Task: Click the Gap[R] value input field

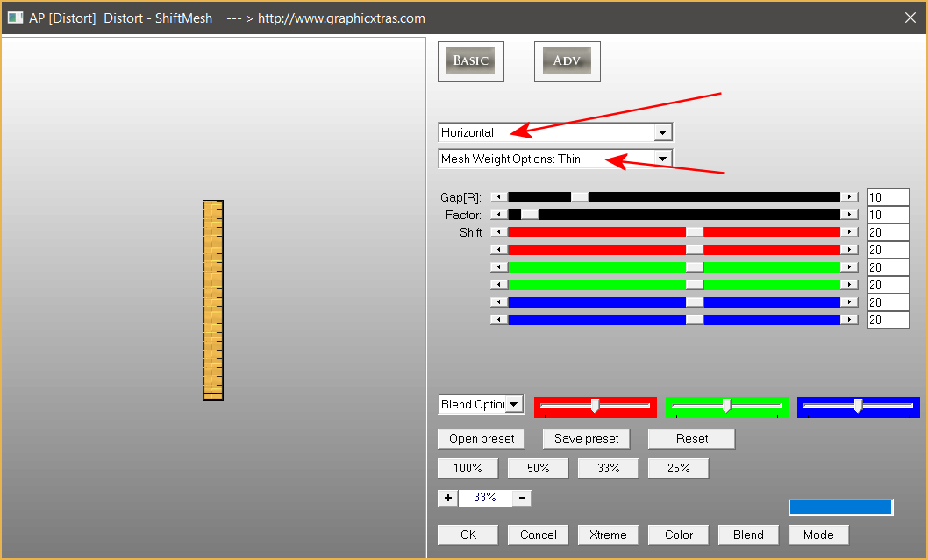Action: coord(888,197)
